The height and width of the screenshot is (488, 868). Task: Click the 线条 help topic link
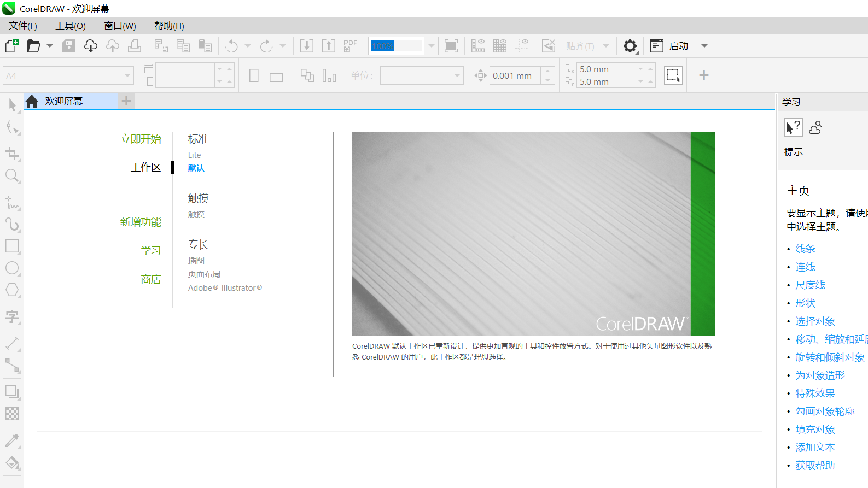click(805, 249)
